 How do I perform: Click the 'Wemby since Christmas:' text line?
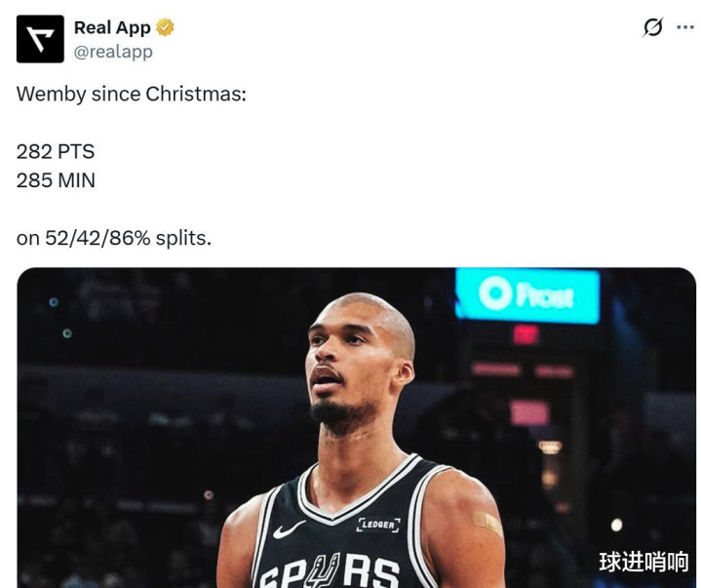132,94
